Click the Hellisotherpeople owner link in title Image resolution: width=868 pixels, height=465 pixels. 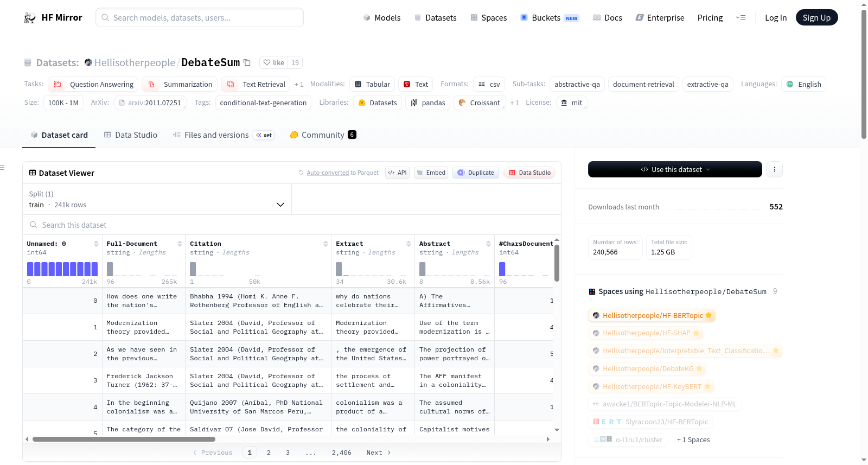pos(135,62)
